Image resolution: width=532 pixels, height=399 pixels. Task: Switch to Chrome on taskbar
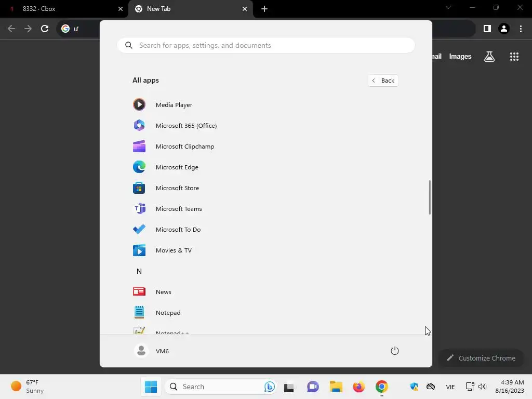click(x=382, y=387)
